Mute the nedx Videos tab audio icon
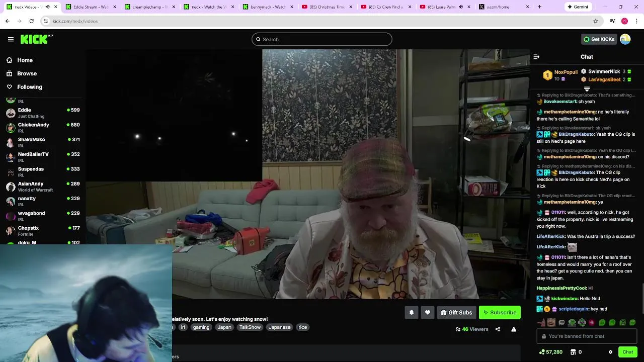This screenshot has width=644, height=362. pos(47,7)
